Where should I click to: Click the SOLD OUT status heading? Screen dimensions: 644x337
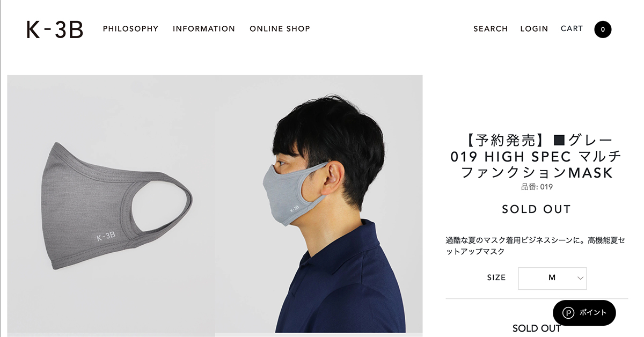click(537, 209)
